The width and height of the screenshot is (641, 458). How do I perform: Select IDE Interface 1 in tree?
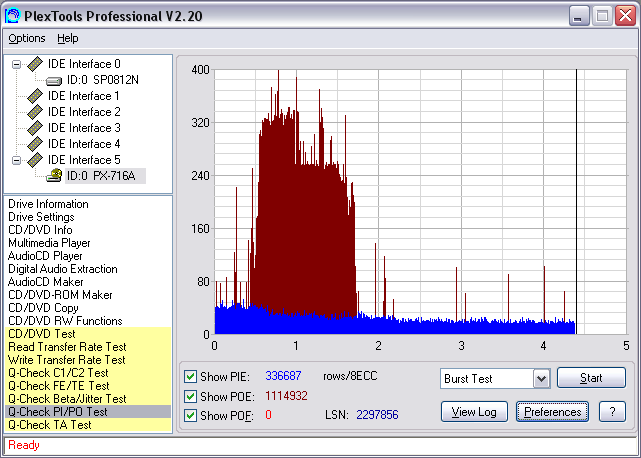coord(83,96)
